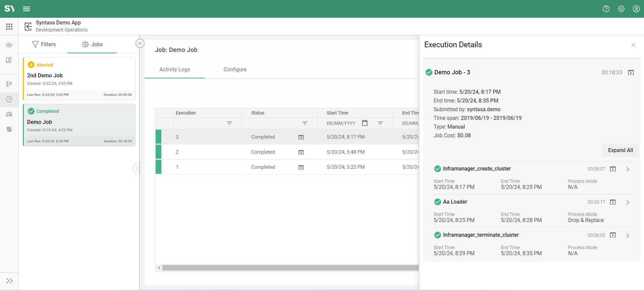Expand the Inframanager_terminate_cluster step
The height and width of the screenshot is (291, 644).
point(628,235)
